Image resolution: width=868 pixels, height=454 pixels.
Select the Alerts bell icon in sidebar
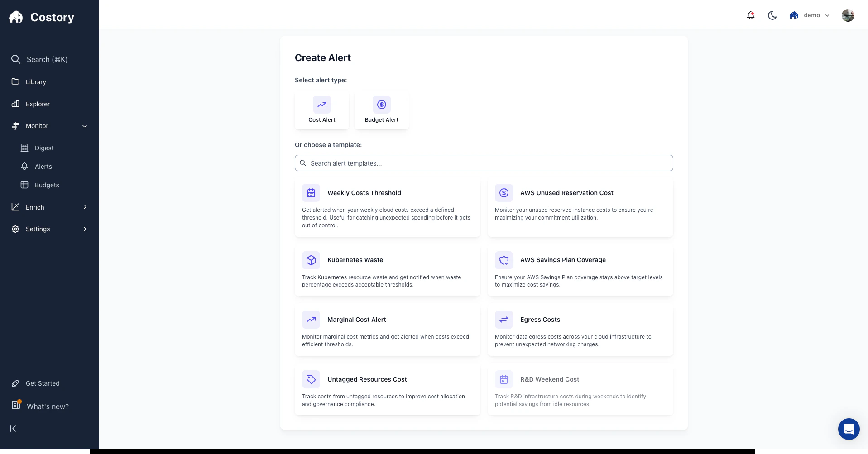tap(24, 166)
